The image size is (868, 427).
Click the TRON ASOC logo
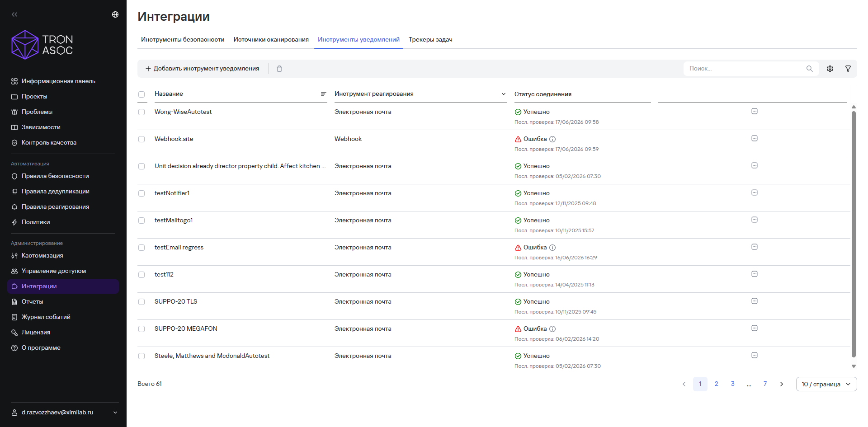[42, 45]
